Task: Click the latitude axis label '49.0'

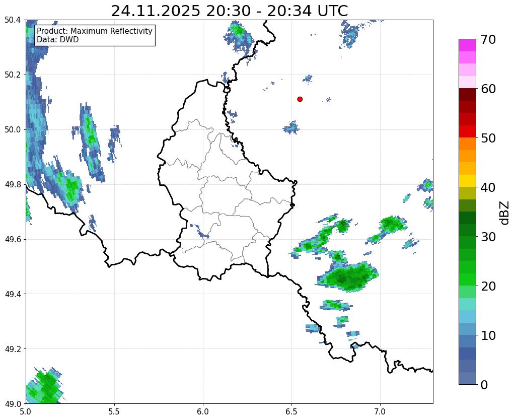Action: pyautogui.click(x=13, y=403)
